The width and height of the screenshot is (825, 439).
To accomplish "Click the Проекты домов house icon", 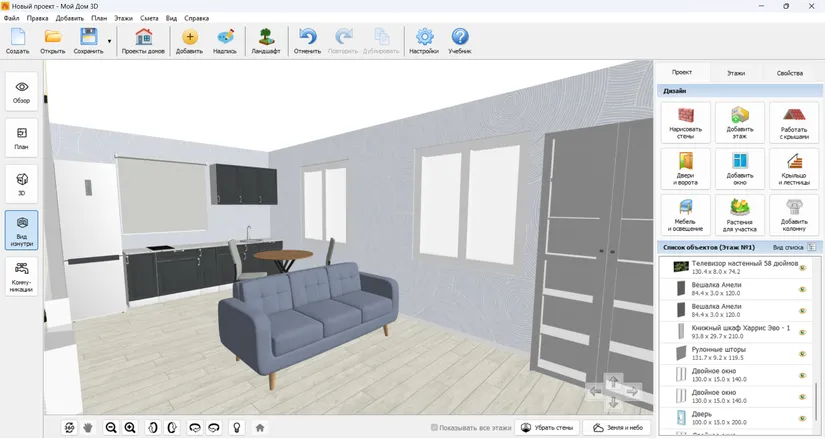I will 143,41.
